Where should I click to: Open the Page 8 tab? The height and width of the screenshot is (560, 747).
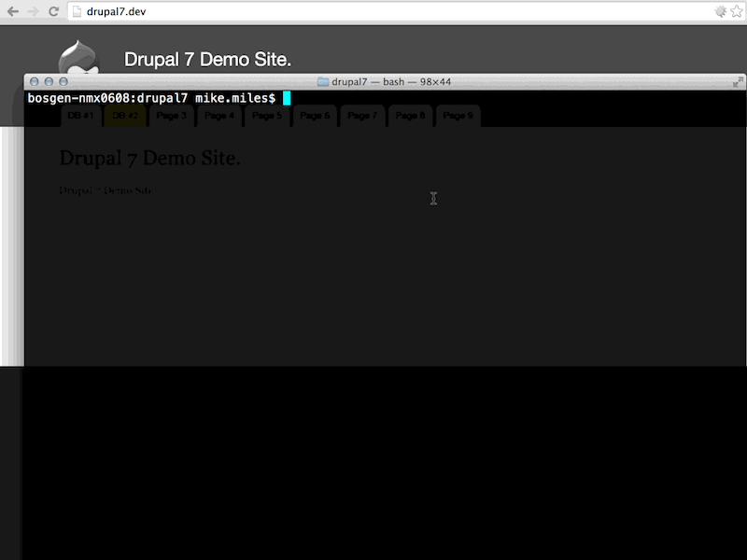(409, 115)
